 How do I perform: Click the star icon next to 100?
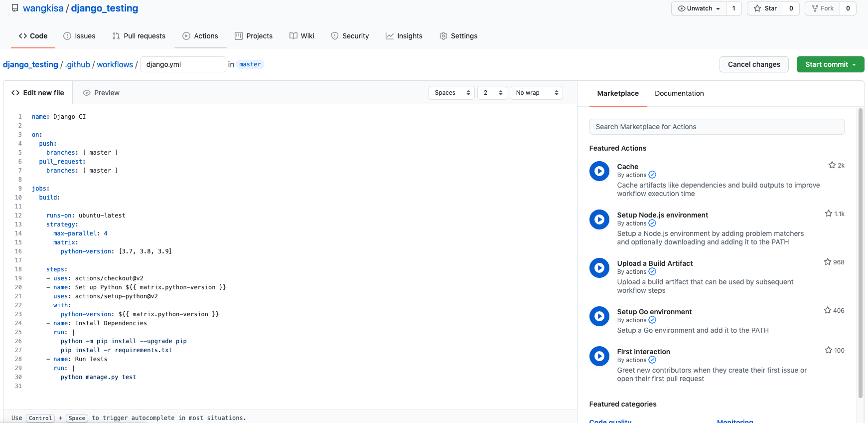click(828, 350)
